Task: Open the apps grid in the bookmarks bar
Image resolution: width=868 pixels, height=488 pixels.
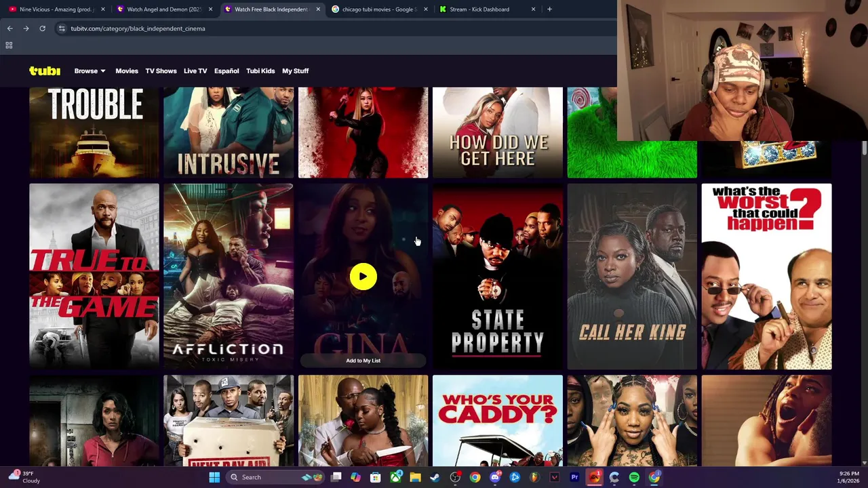Action: [9, 45]
